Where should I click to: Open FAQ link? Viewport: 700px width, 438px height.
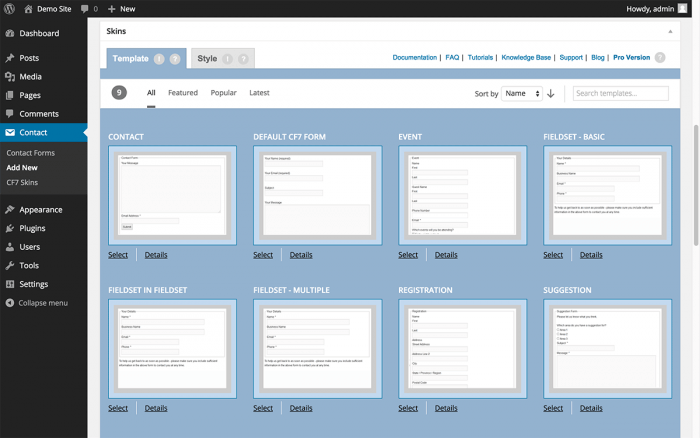click(x=452, y=58)
